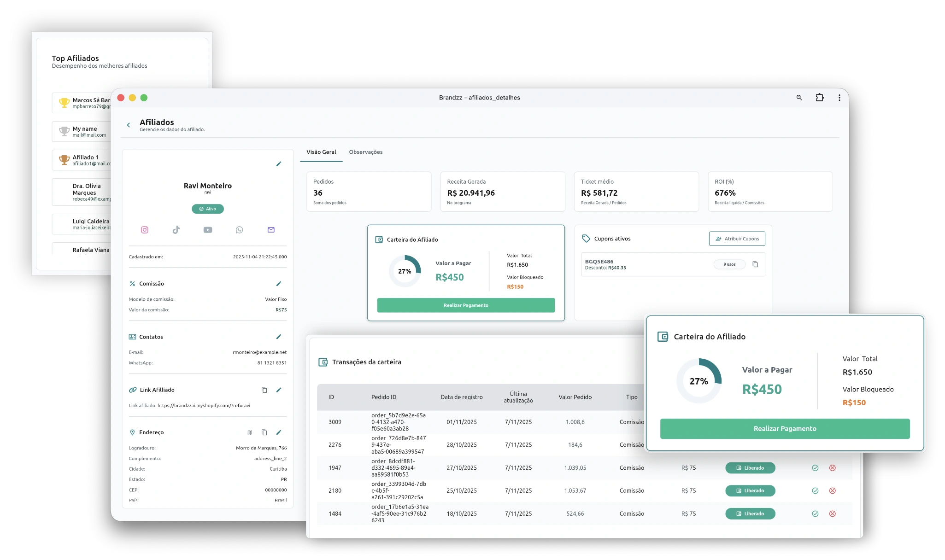Click the 27% donut progress chart
Screen dimensions: 945x560
pos(405,271)
